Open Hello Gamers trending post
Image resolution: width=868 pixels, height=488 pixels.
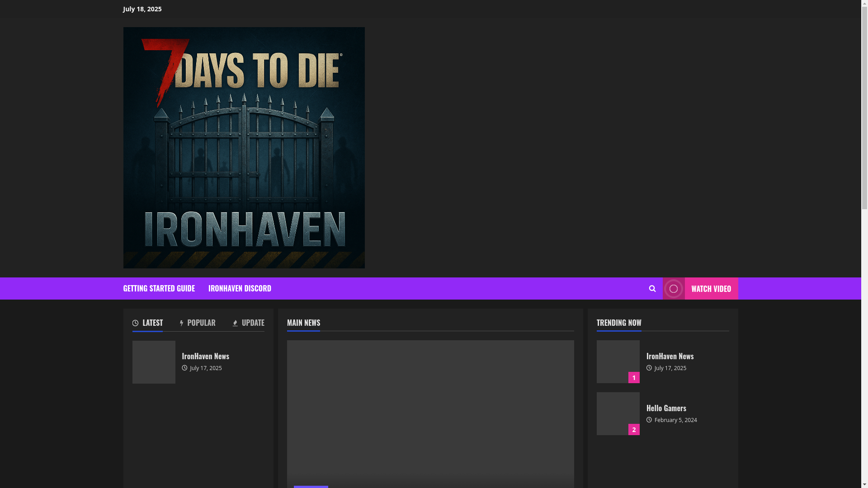(666, 408)
